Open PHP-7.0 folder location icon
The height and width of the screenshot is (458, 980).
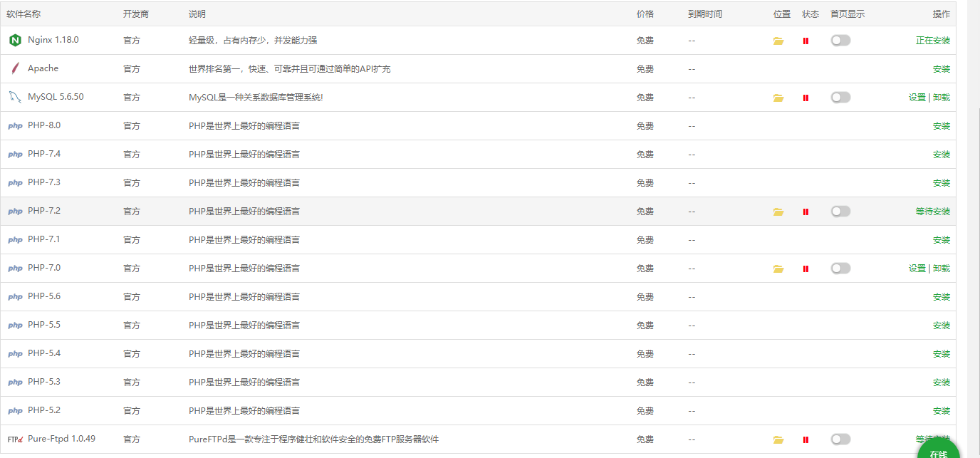[778, 269]
